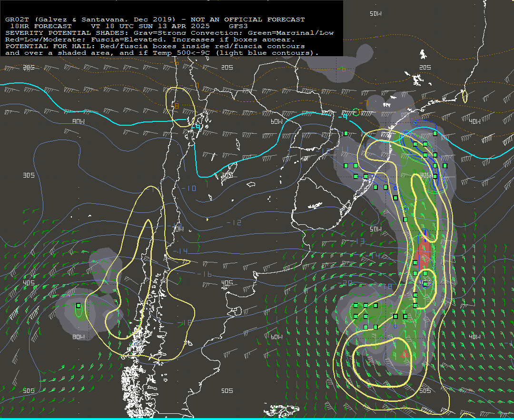Click the 'POTENTIAL FOR HAIL' legend line
The width and height of the screenshot is (514, 420).
(155, 46)
